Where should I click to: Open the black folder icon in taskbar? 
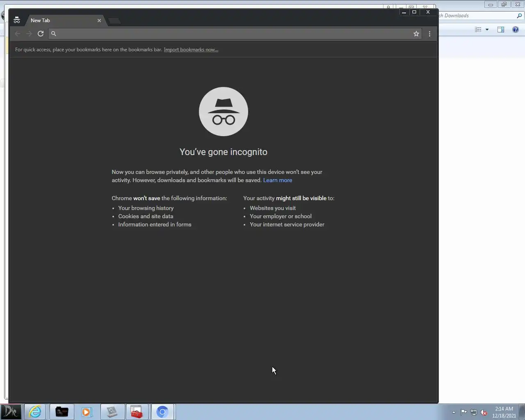point(62,412)
